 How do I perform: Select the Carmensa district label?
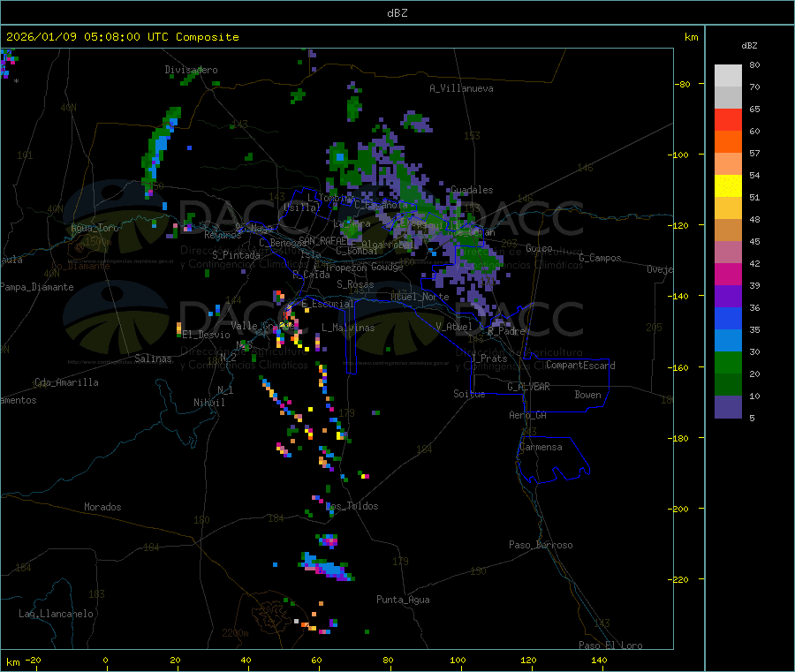[x=541, y=447]
